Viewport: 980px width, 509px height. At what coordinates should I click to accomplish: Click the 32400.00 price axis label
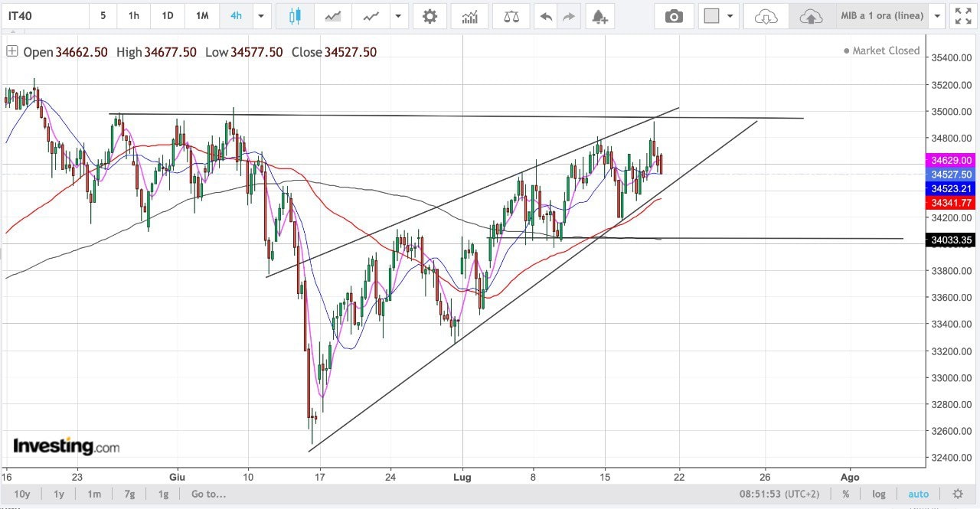(x=952, y=458)
